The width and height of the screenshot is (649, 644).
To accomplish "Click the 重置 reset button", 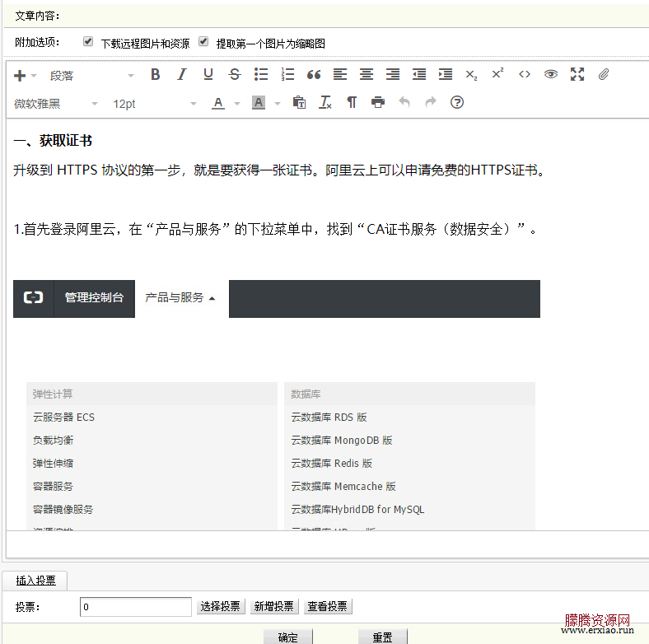I will tap(382, 637).
